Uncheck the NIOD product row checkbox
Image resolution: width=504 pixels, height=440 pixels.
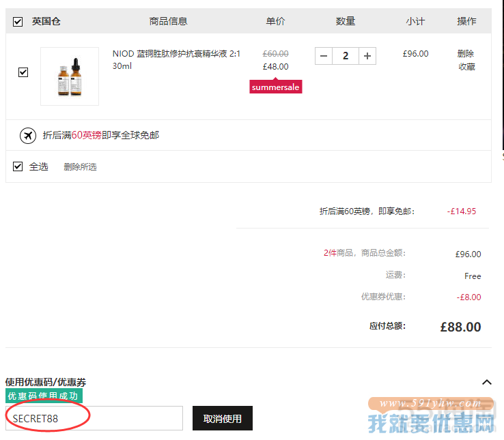coord(23,72)
